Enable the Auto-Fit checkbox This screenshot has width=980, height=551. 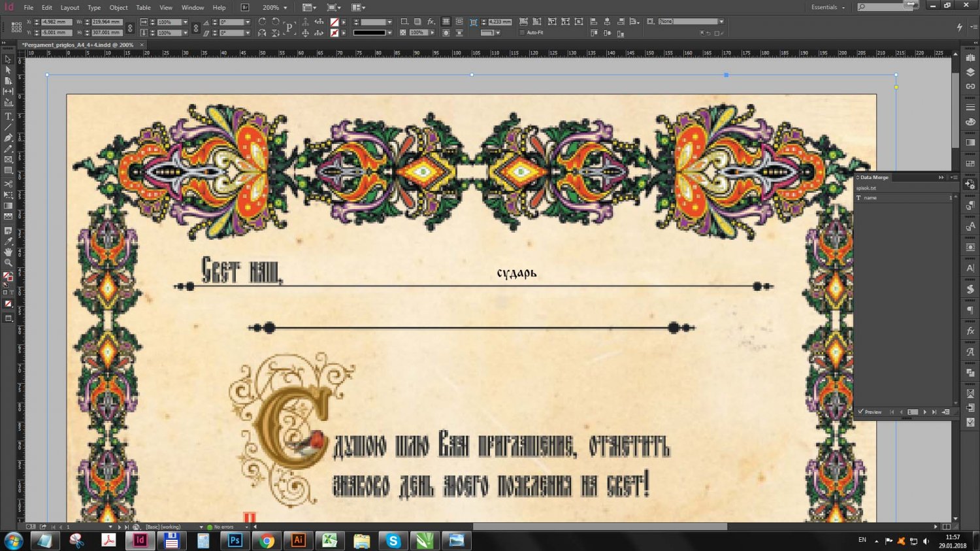click(522, 32)
